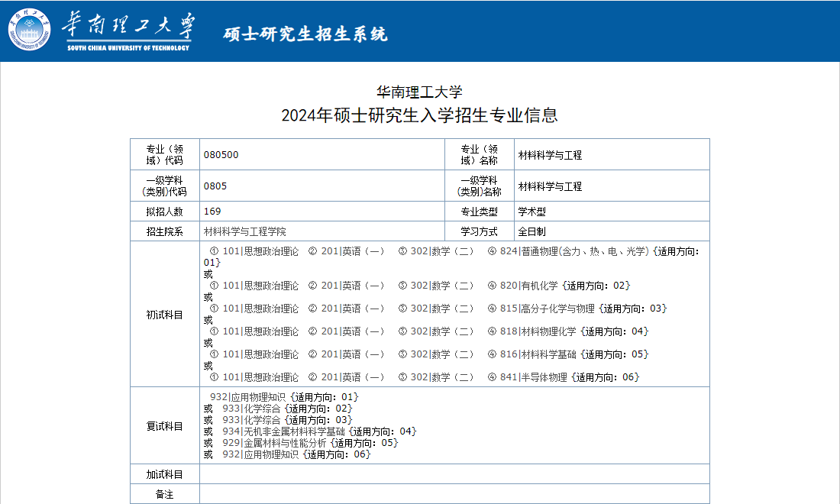Click the 备注 row label
Screen dimensions: 840x504
(x=164, y=494)
